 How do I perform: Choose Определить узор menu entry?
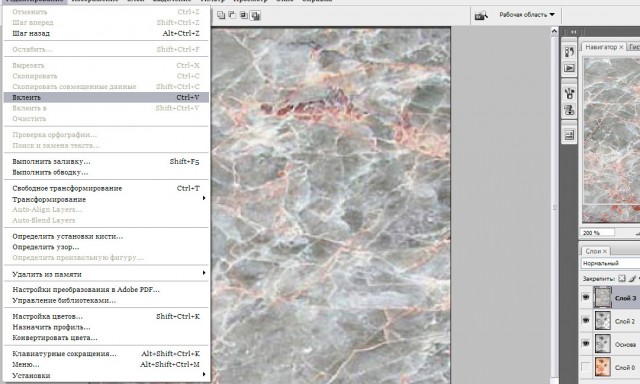tap(106, 247)
